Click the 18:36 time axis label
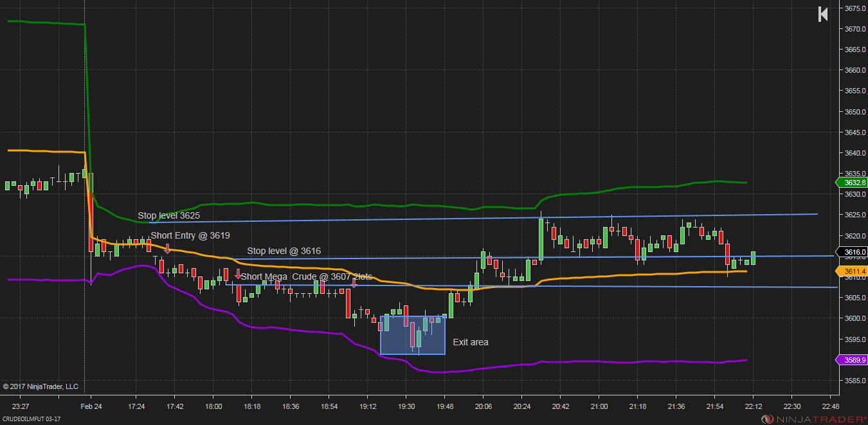 click(291, 406)
